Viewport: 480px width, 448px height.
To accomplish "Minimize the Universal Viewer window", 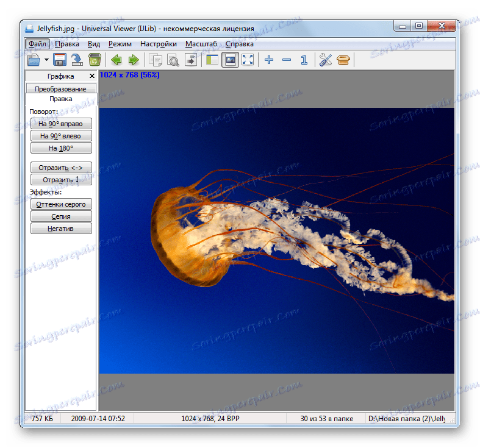I will pyautogui.click(x=402, y=26).
